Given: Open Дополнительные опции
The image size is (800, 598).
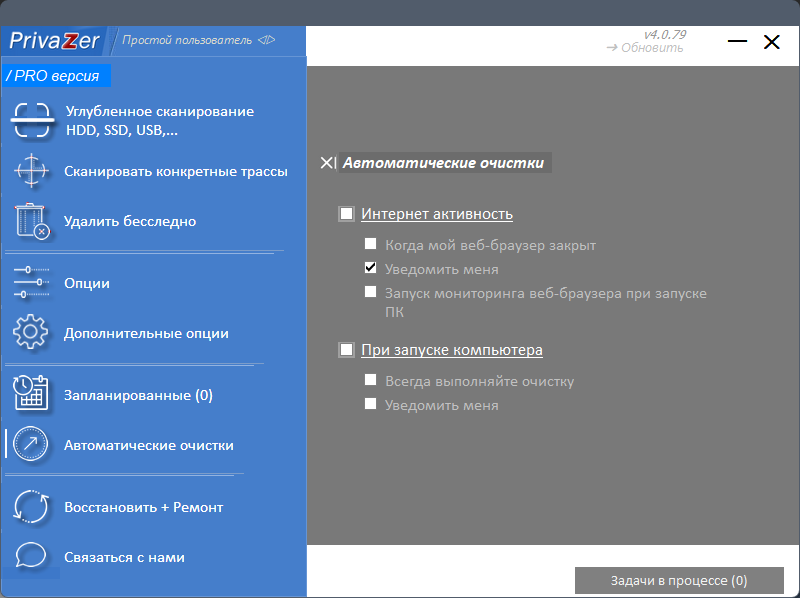Looking at the screenshot, I should (146, 333).
